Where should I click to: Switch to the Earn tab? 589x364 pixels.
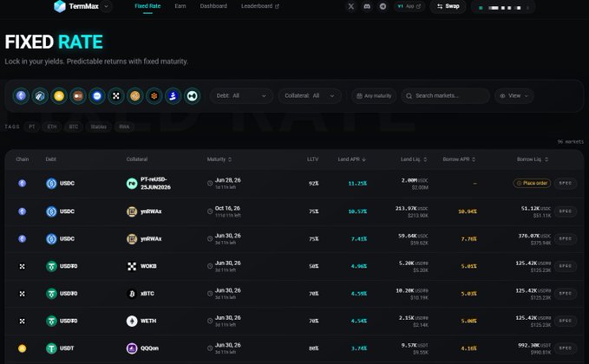pyautogui.click(x=180, y=6)
